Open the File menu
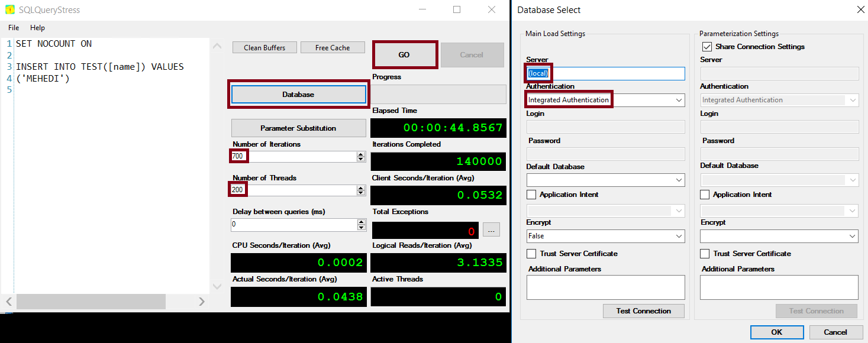Screen dimensions: 868x343 point(14,28)
